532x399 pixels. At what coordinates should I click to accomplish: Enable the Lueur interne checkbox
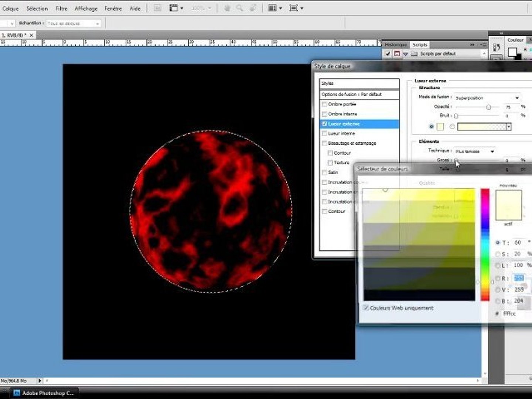324,133
